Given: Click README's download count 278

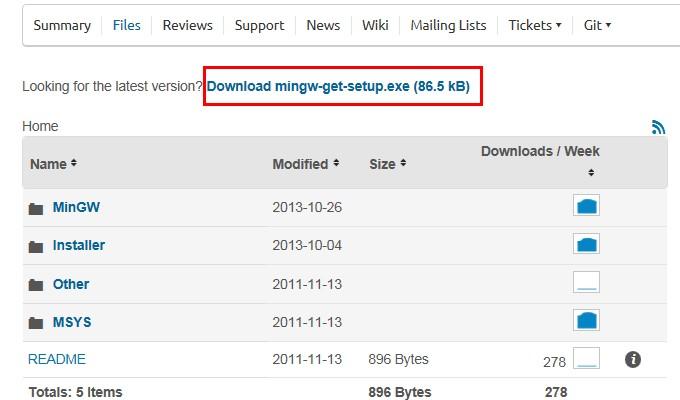Looking at the screenshot, I should click(554, 362).
